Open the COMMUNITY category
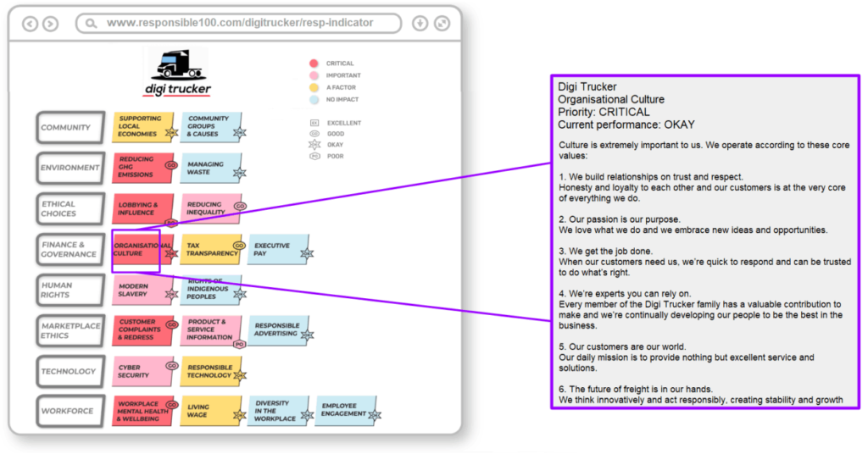 70,128
